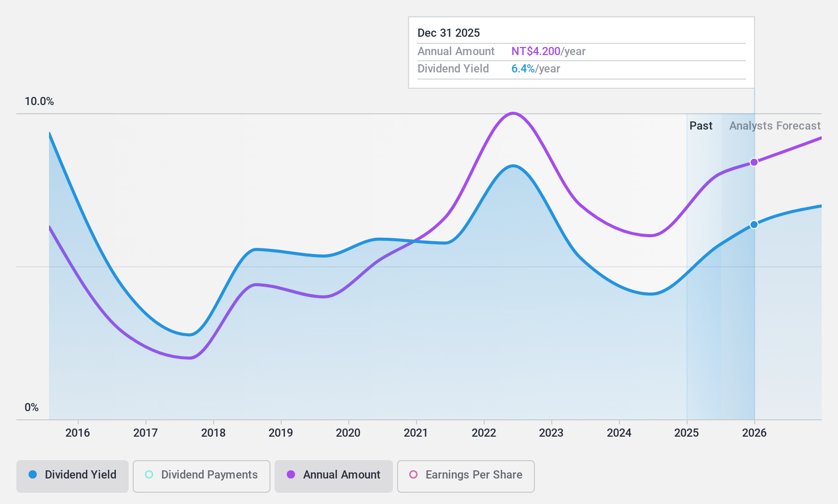Click the 2019 axis label
The image size is (838, 504).
(x=281, y=433)
